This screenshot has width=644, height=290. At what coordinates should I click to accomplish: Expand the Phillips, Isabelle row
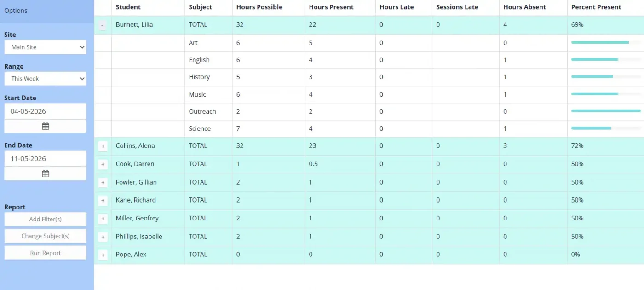pyautogui.click(x=103, y=237)
